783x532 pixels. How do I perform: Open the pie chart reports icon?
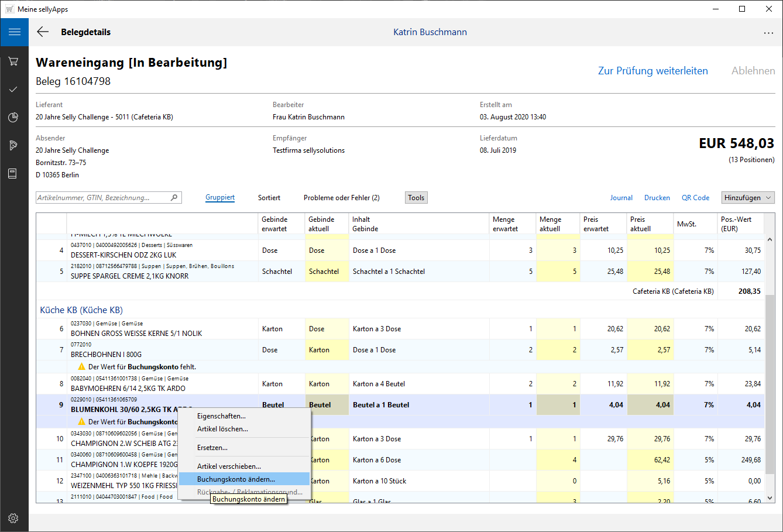point(13,118)
